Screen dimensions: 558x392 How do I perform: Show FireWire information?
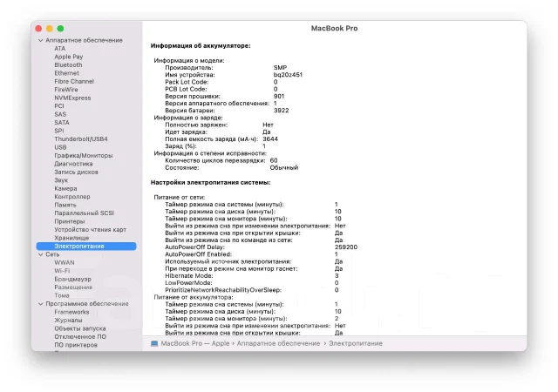click(x=66, y=90)
